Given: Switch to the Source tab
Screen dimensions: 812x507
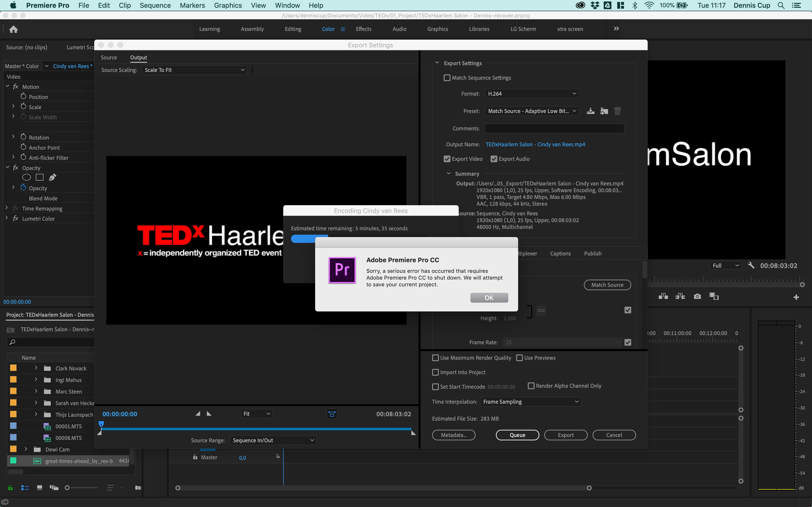Looking at the screenshot, I should click(109, 57).
